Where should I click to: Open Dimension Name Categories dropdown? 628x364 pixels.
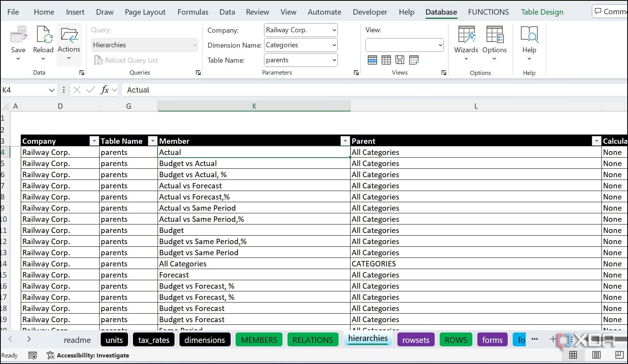tap(301, 45)
